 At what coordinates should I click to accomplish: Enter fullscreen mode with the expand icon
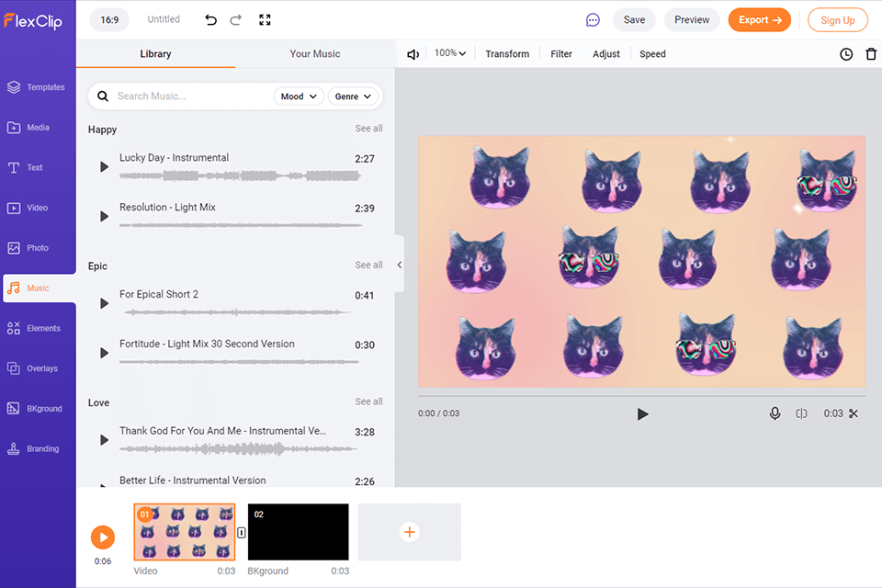click(x=265, y=19)
